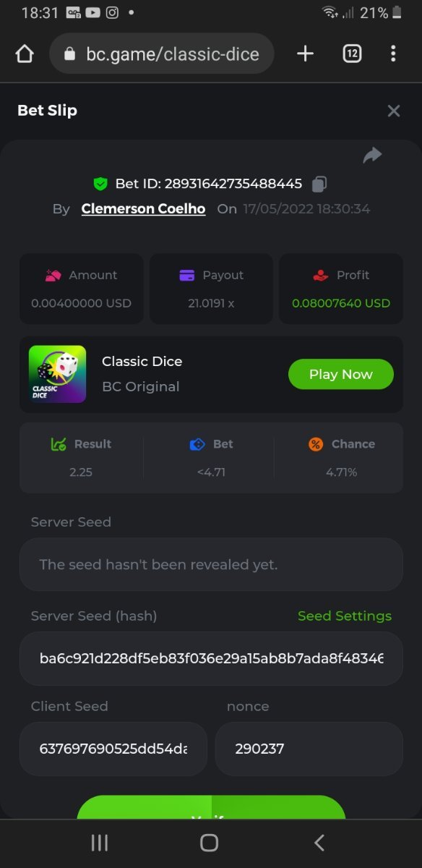Image resolution: width=422 pixels, height=868 pixels.
Task: Tap the Android back navigation arrow
Action: (x=319, y=843)
